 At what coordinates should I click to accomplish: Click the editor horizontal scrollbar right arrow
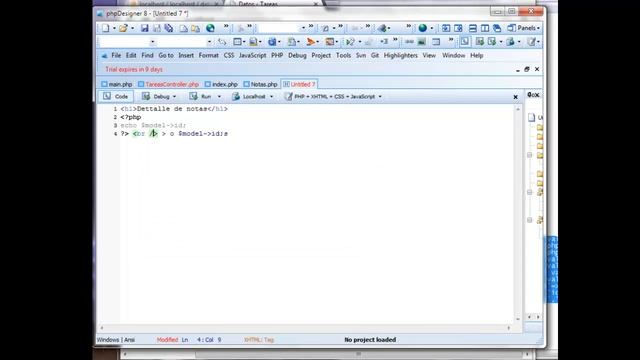[509, 328]
